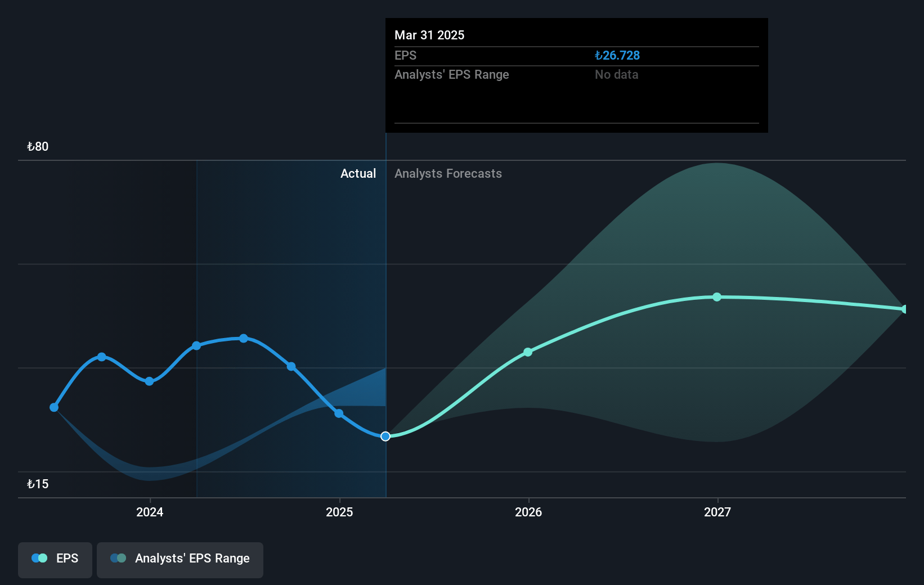924x585 pixels.
Task: Click the Analysts' EPS Range legend color dots
Action: coord(118,558)
